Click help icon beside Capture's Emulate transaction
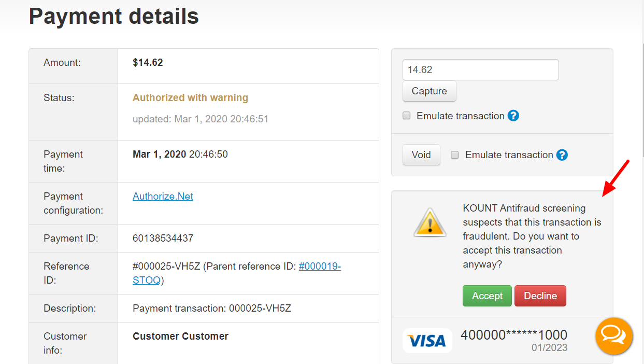 (x=513, y=116)
